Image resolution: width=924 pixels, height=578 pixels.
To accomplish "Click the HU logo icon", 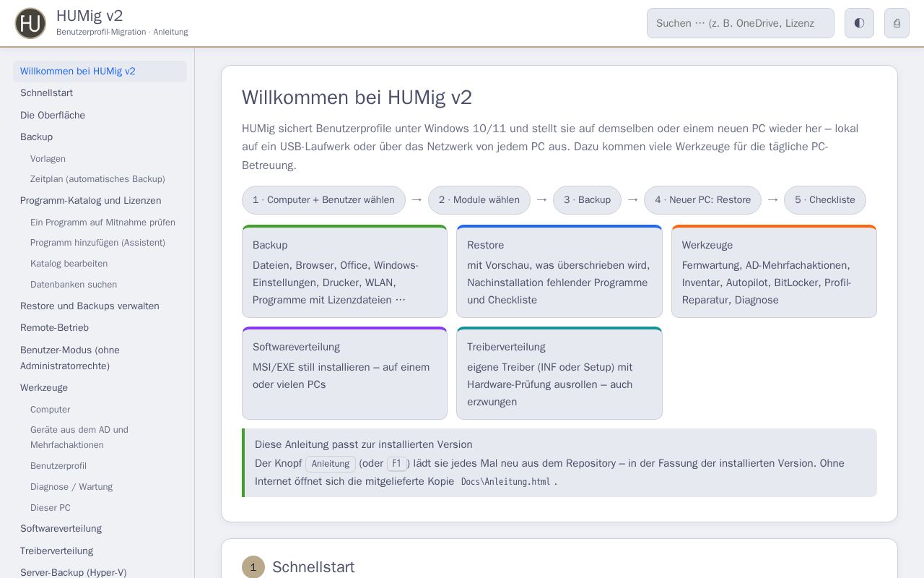I will click(x=30, y=23).
